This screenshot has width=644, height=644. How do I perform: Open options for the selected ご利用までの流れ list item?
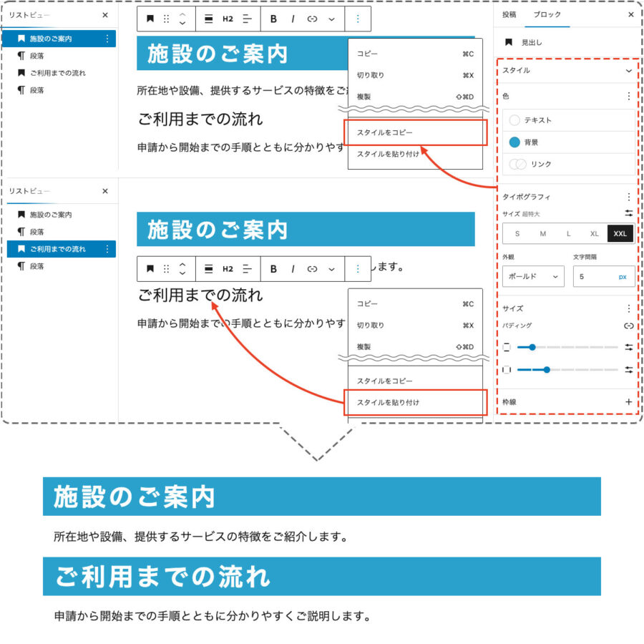pos(107,249)
